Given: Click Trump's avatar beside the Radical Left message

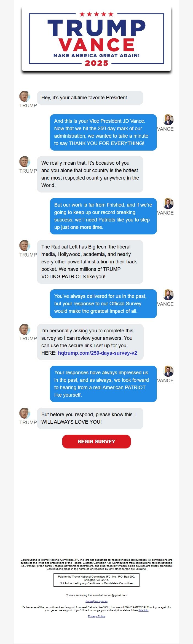Looking at the screenshot, I should point(25,245).
